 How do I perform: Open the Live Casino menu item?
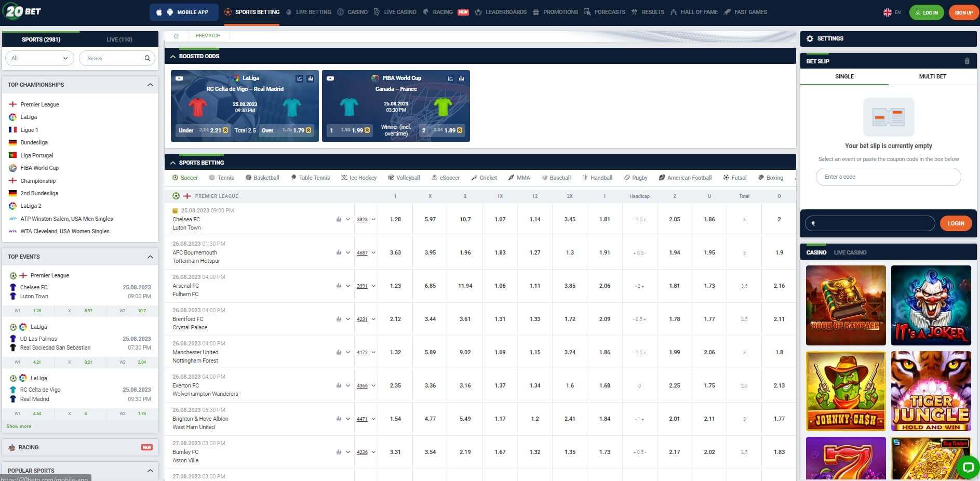pyautogui.click(x=395, y=12)
